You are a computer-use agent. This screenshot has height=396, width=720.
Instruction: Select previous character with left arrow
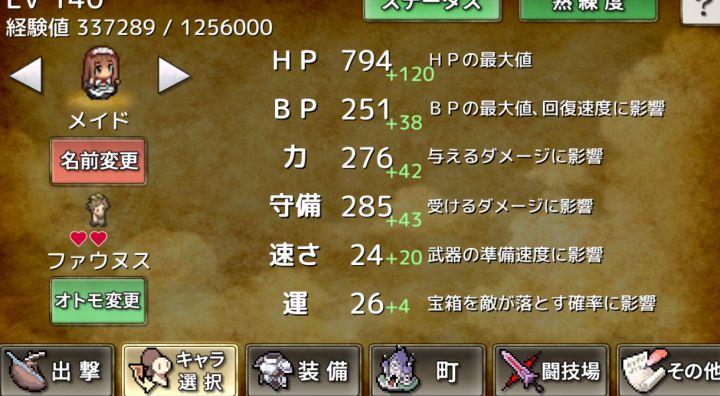tap(26, 75)
